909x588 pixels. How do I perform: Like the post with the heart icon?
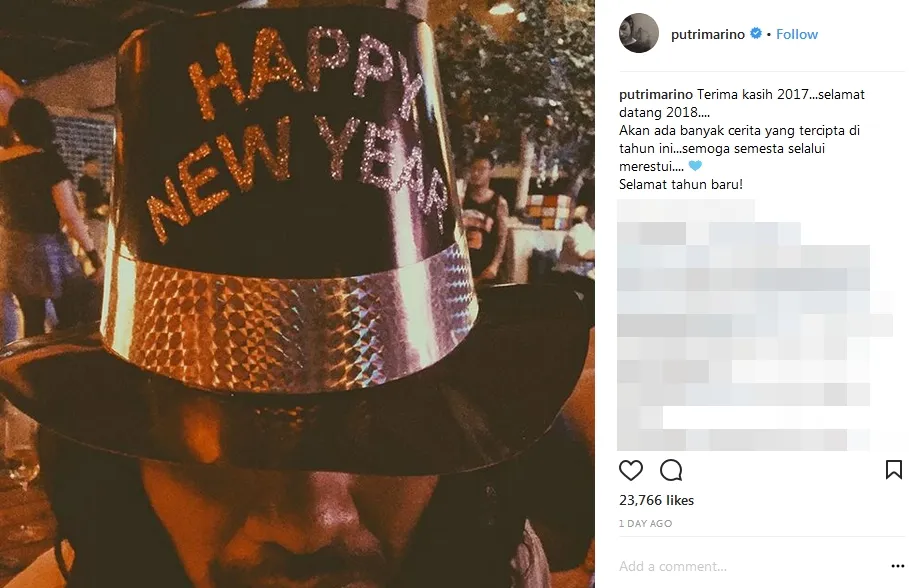[631, 470]
